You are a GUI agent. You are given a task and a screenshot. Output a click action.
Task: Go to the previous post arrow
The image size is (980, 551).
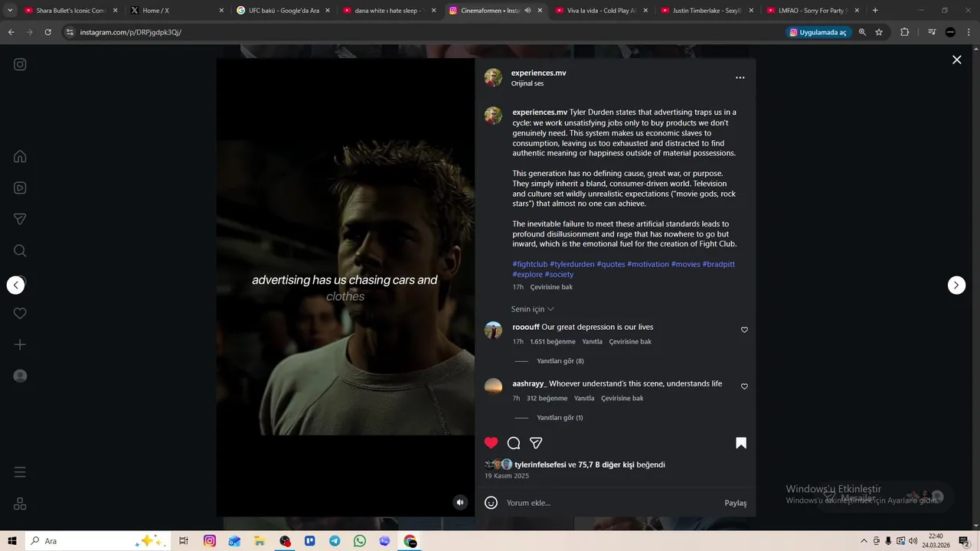click(x=15, y=285)
